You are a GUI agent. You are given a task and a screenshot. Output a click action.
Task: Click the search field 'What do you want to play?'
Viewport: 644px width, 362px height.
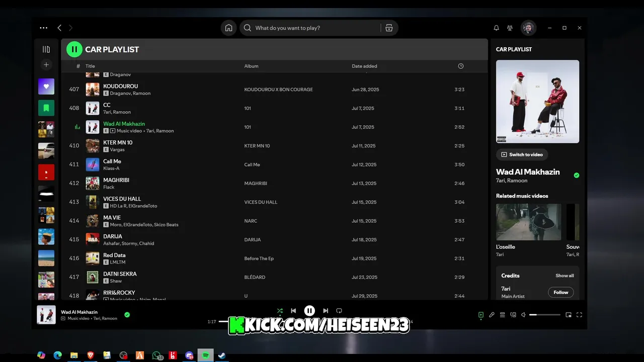pyautogui.click(x=309, y=28)
